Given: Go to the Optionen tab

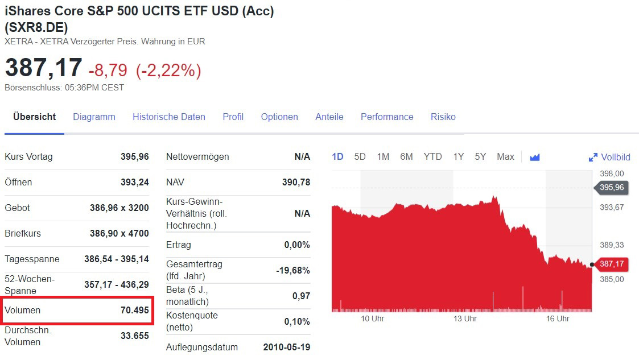Looking at the screenshot, I should pos(279,117).
